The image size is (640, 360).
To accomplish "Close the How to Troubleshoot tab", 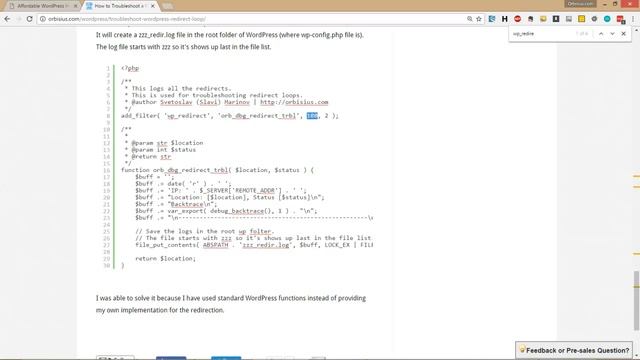I will tap(153, 6).
